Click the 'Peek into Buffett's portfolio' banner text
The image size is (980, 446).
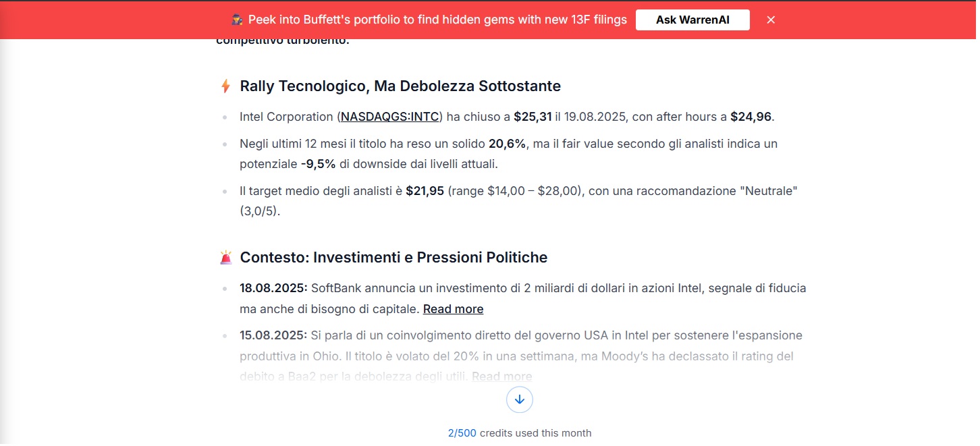[x=437, y=20]
